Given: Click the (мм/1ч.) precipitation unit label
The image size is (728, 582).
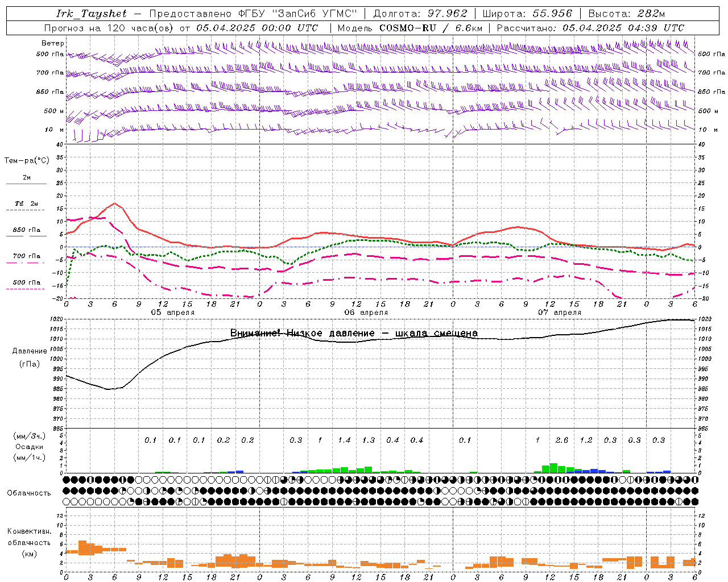Looking at the screenshot, I should point(29,458).
